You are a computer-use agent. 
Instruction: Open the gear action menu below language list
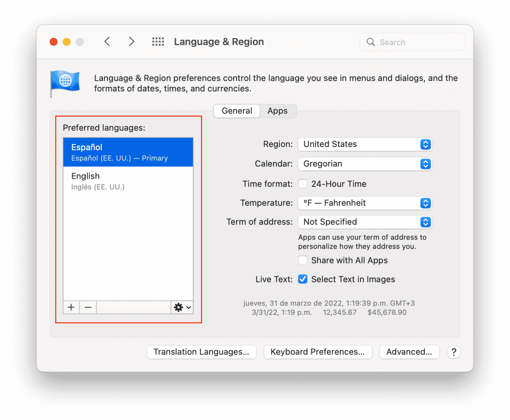pos(181,307)
